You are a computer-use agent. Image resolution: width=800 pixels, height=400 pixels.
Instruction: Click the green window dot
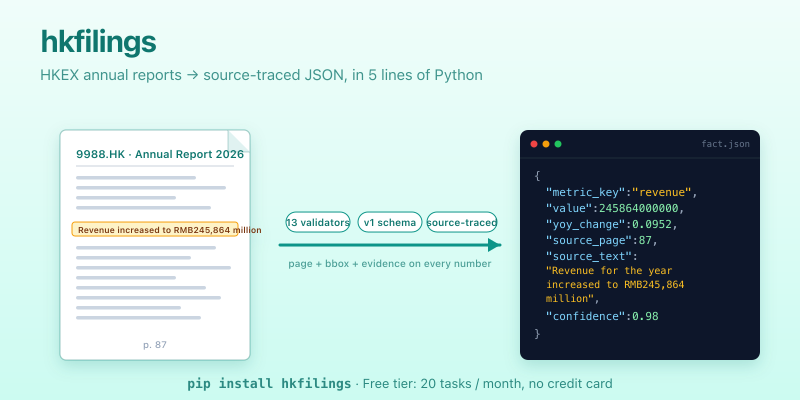[x=558, y=144]
